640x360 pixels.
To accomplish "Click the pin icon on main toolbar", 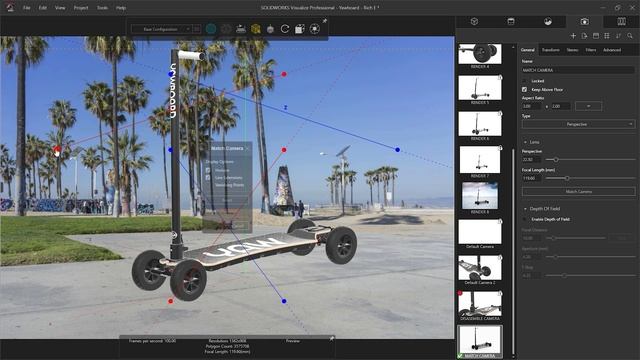I will (x=324, y=21).
